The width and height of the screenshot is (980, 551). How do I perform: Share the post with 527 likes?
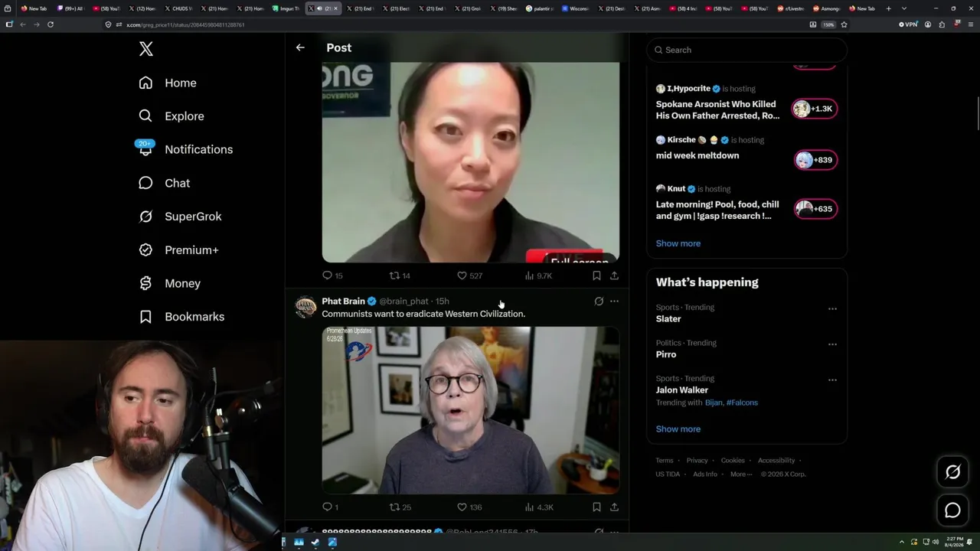[614, 275]
